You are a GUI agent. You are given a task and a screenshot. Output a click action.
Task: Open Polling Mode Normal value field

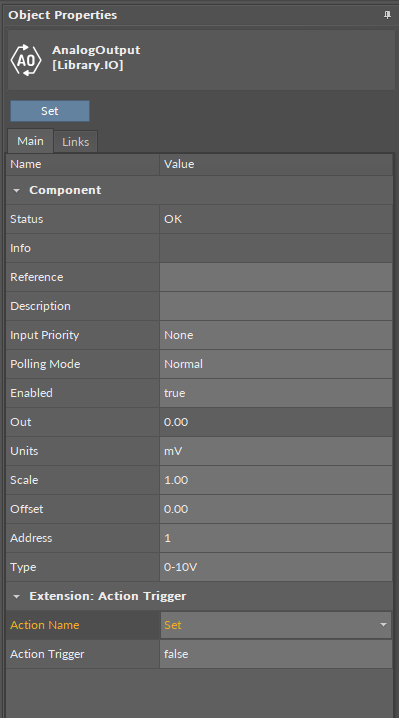276,364
